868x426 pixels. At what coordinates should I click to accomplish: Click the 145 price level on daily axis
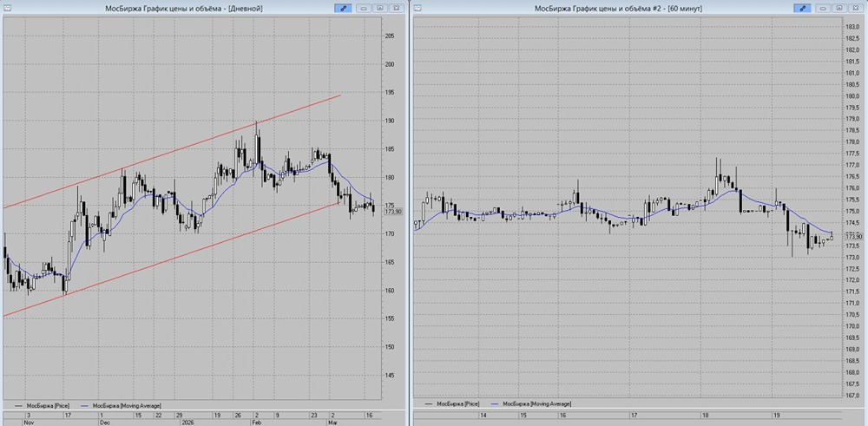(389, 376)
